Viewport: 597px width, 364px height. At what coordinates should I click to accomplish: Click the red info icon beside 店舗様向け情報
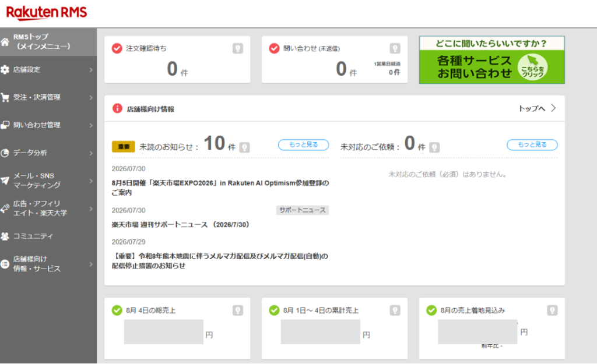(117, 108)
